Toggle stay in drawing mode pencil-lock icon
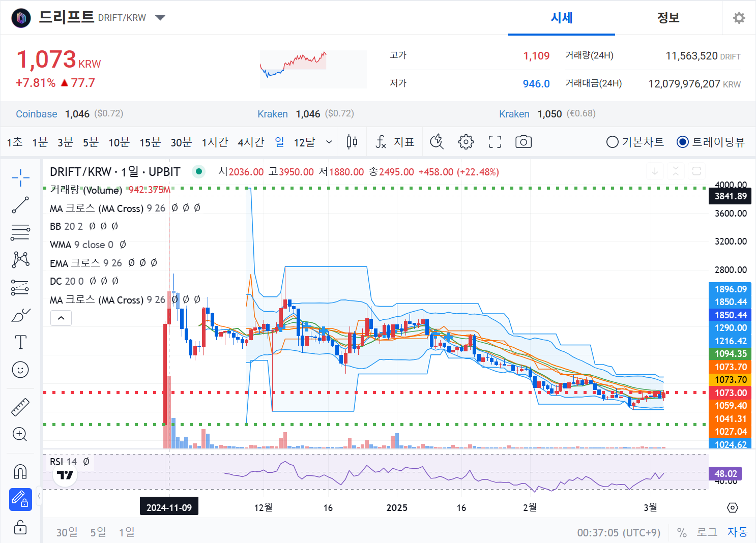 click(x=20, y=499)
